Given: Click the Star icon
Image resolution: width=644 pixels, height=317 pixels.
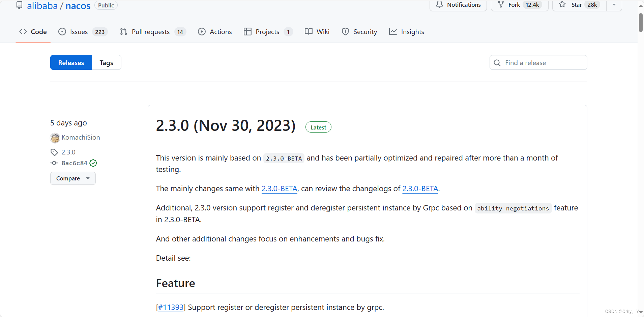Looking at the screenshot, I should (x=562, y=5).
